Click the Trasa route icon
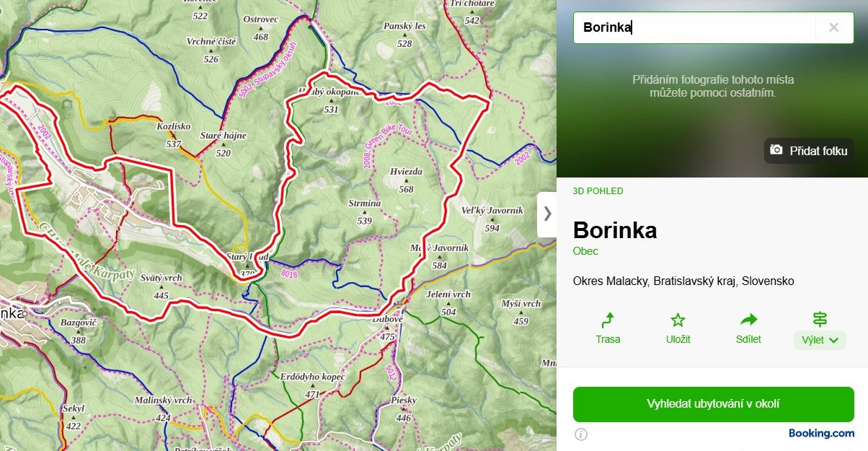 coord(608,328)
